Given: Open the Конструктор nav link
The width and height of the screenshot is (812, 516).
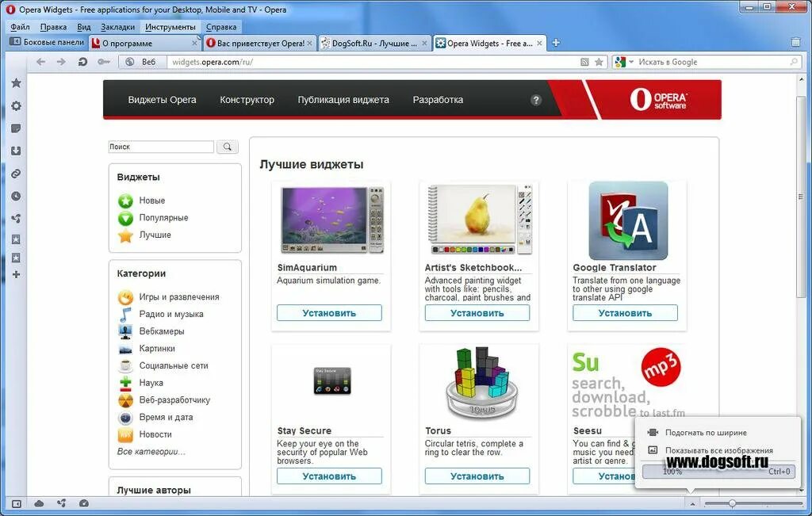Looking at the screenshot, I should click(x=247, y=100).
